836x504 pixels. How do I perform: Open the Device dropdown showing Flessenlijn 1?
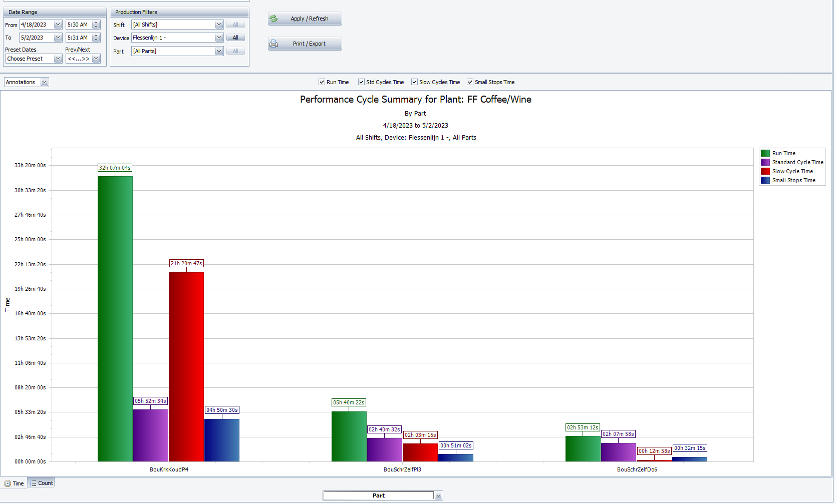pos(219,37)
